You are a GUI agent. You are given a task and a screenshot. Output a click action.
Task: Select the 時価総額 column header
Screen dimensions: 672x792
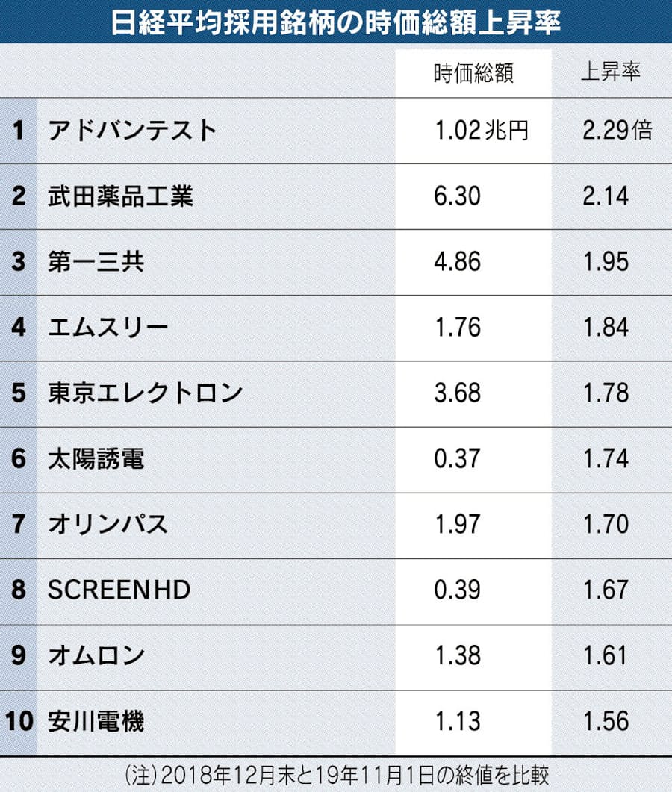coord(473,72)
